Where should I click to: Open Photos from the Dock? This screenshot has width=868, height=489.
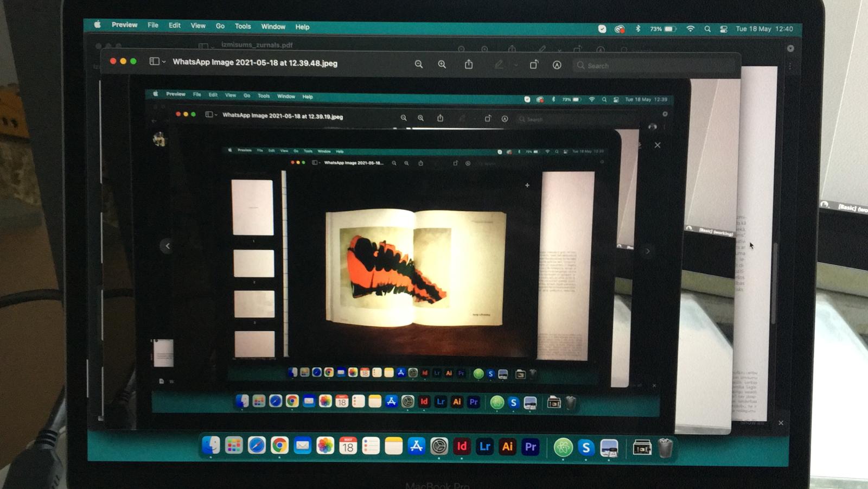pyautogui.click(x=325, y=446)
